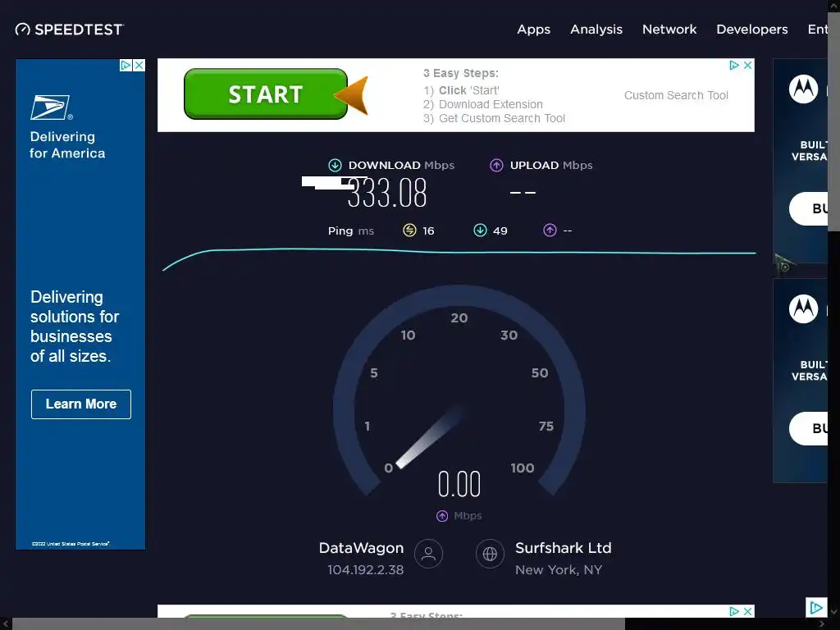840x630 pixels.
Task: Click the download speed value 333.08
Action: coord(387,193)
